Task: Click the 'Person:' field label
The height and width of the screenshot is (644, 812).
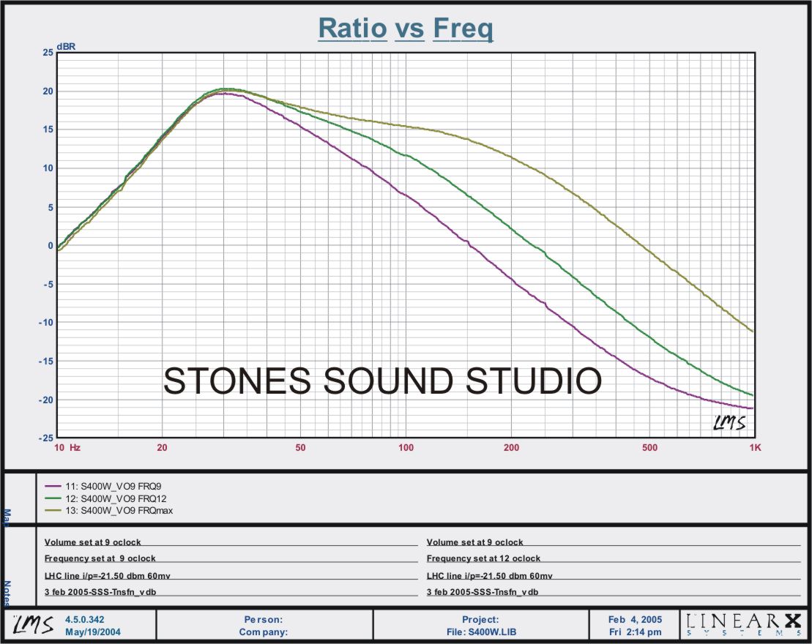Action: click(263, 619)
